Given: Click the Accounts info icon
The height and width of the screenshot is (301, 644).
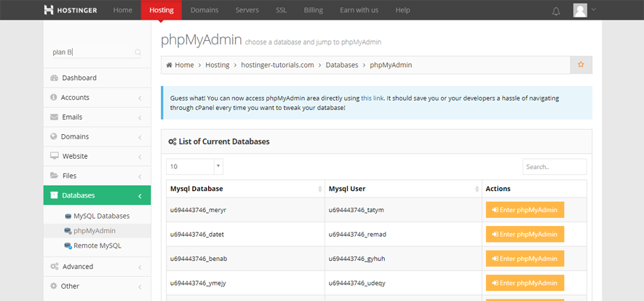Looking at the screenshot, I should pyautogui.click(x=53, y=98).
